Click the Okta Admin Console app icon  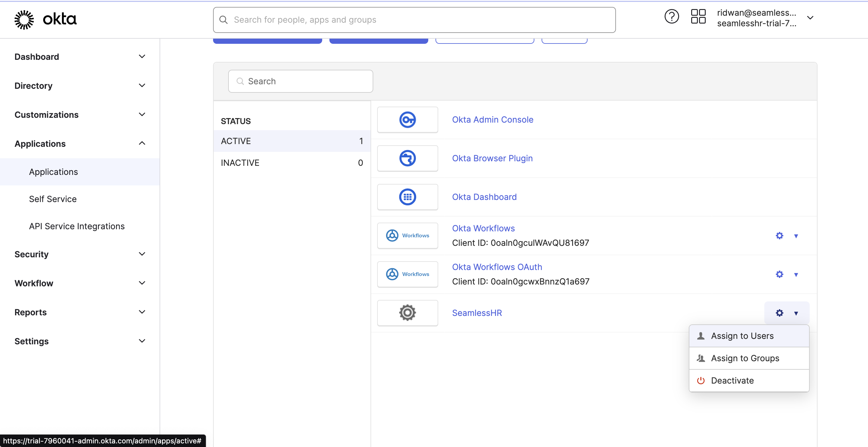tap(407, 120)
